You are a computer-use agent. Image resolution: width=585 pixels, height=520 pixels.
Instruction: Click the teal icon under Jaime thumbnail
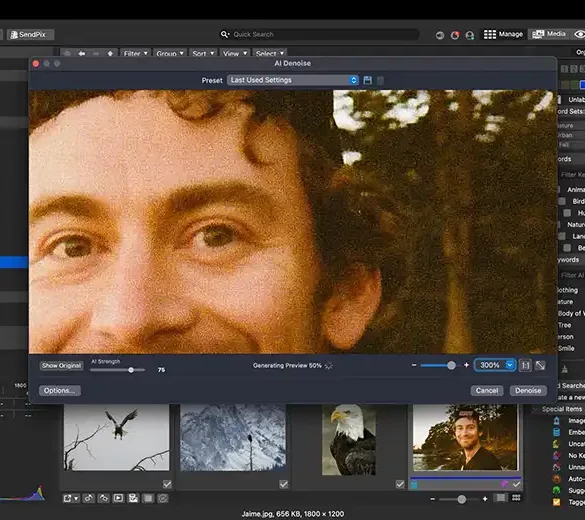click(414, 484)
